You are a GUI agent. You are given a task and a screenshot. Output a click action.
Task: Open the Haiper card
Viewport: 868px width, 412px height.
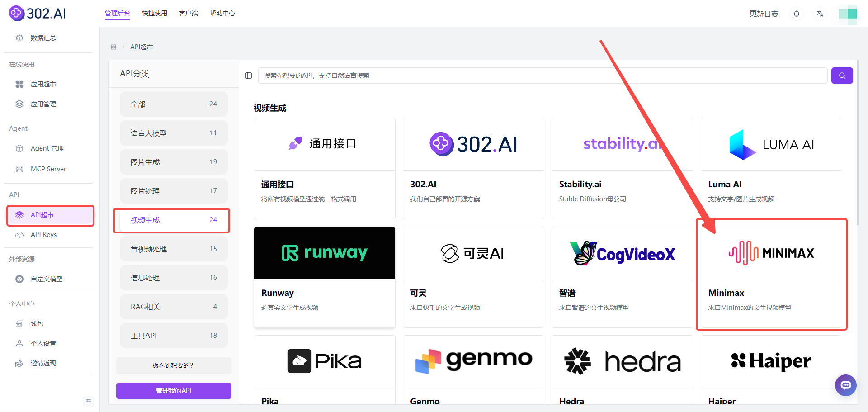(x=771, y=370)
